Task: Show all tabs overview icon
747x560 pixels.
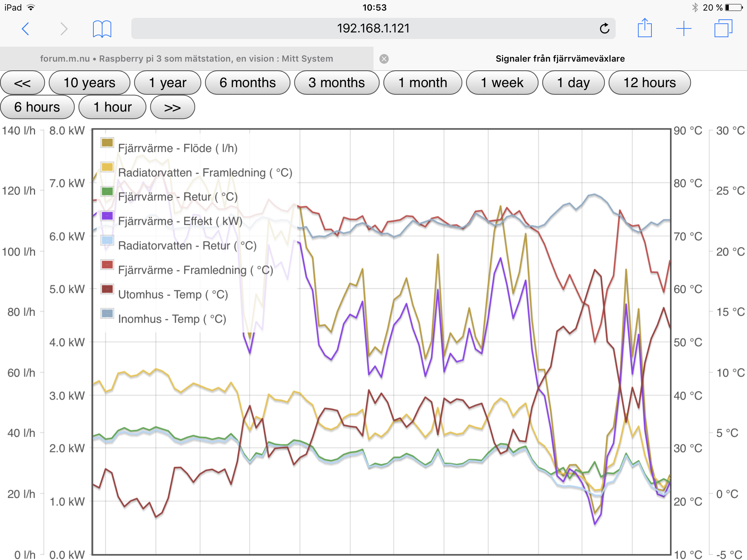Action: 723,28
